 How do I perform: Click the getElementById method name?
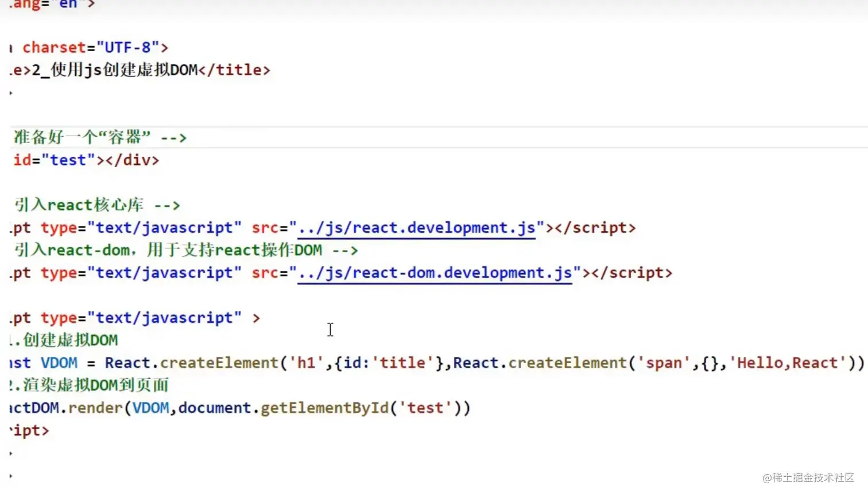pos(325,408)
